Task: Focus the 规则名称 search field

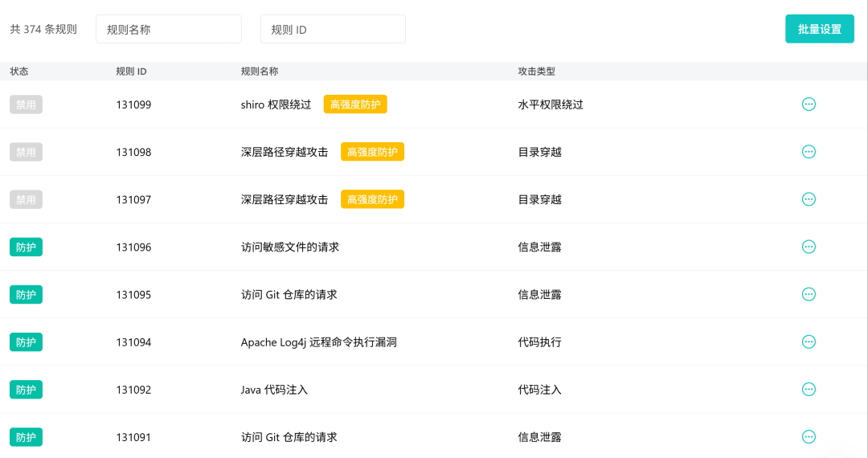Action: pyautogui.click(x=168, y=29)
